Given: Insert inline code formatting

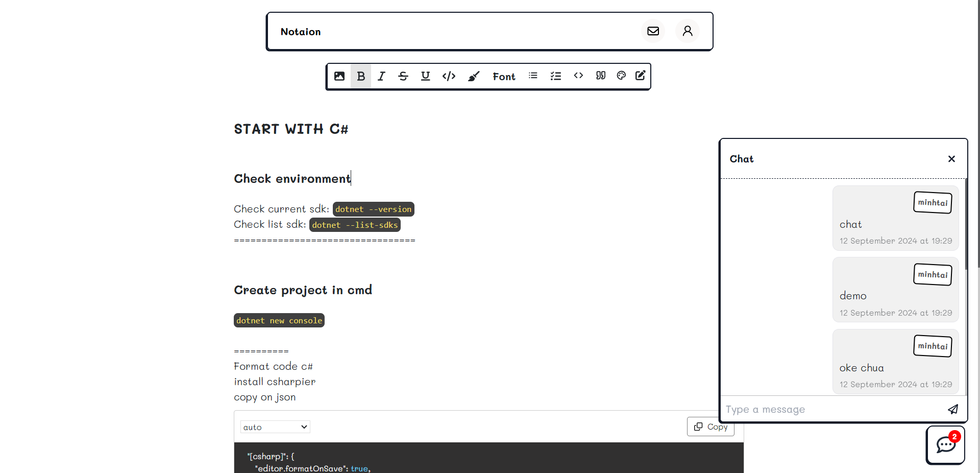Looking at the screenshot, I should tap(578, 76).
